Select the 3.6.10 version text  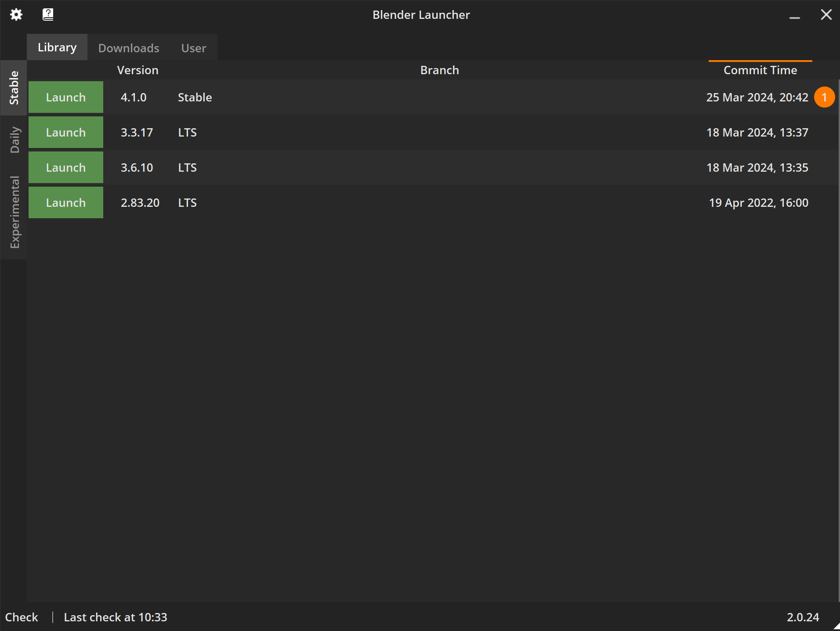pyautogui.click(x=137, y=167)
